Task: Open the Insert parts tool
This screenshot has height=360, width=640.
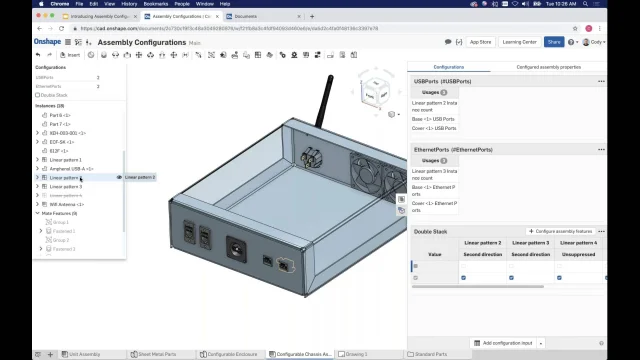Action: [70, 55]
